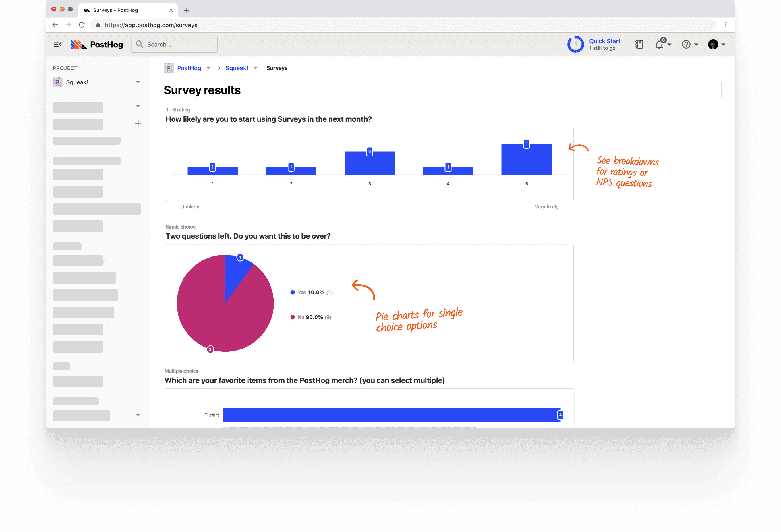Image resolution: width=781 pixels, height=532 pixels.
Task: Open the help menu question mark icon
Action: [x=686, y=44]
